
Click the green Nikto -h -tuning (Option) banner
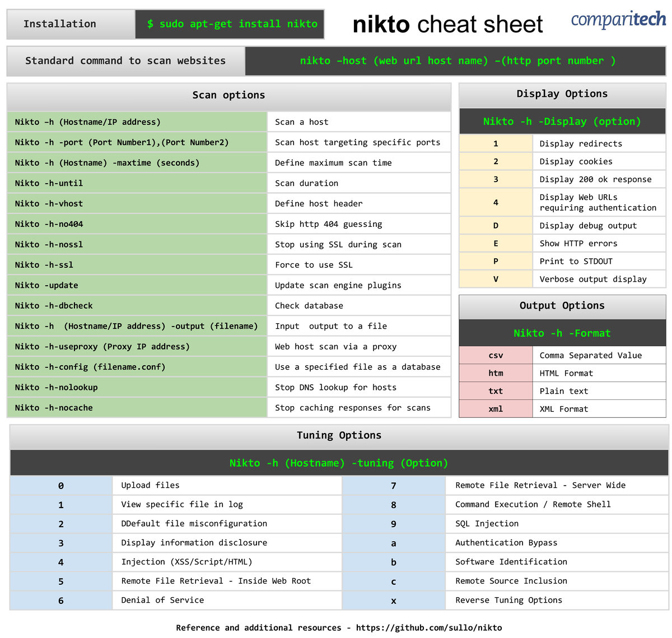(x=338, y=463)
